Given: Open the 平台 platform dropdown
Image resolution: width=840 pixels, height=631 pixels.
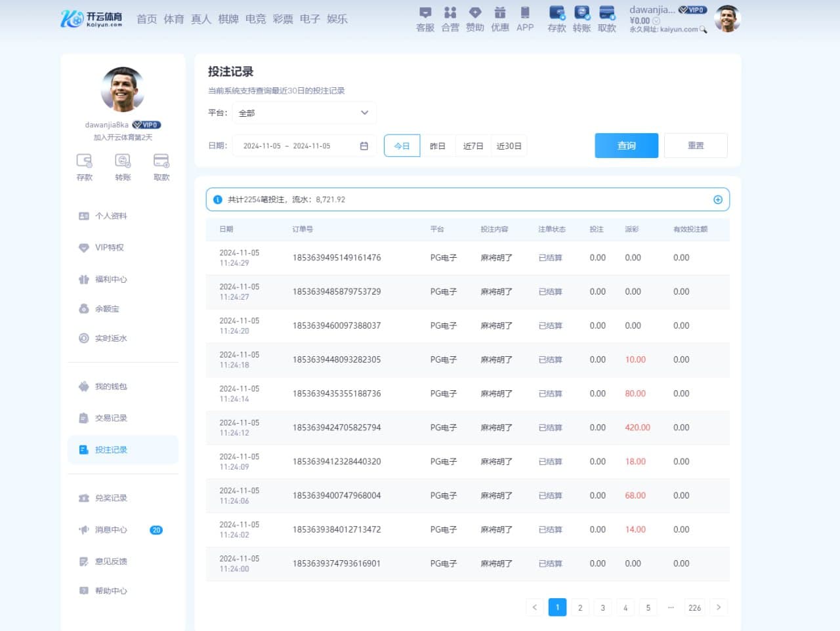Looking at the screenshot, I should pos(304,113).
